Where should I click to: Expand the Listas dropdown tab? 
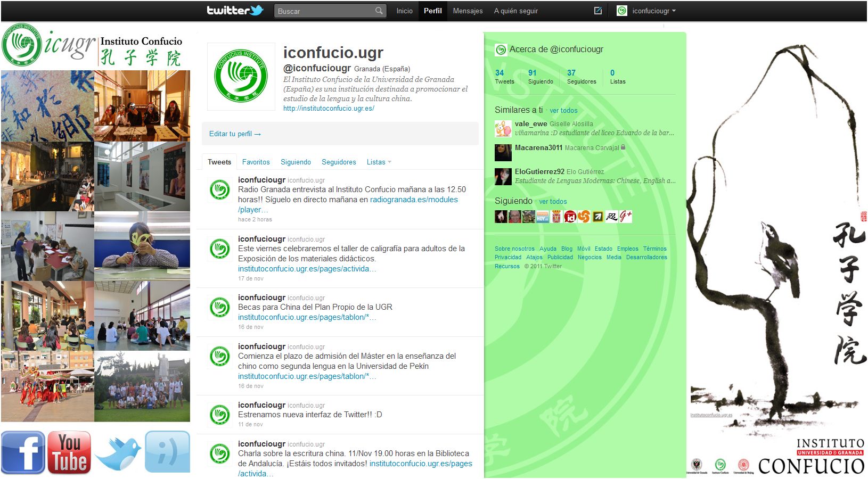[379, 162]
